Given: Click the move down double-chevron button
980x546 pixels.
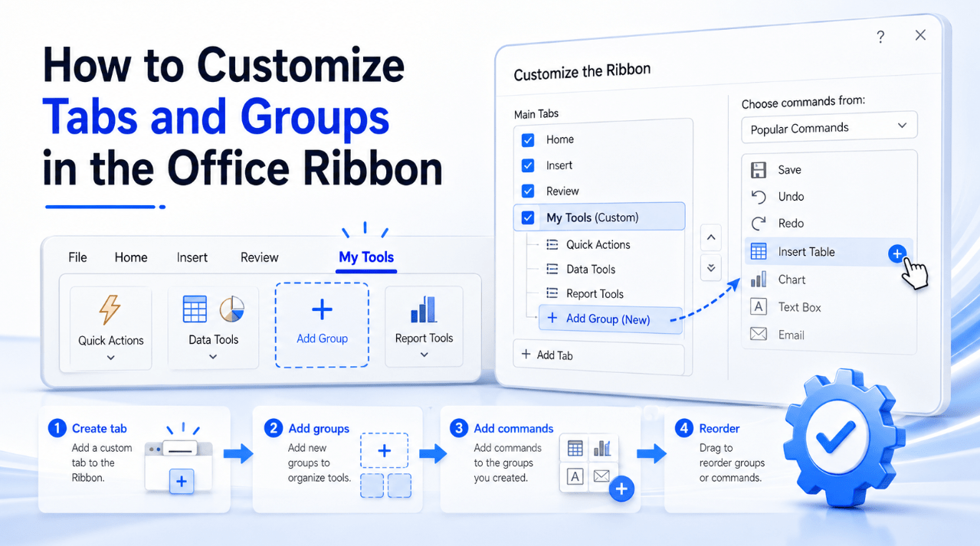Looking at the screenshot, I should (711, 268).
